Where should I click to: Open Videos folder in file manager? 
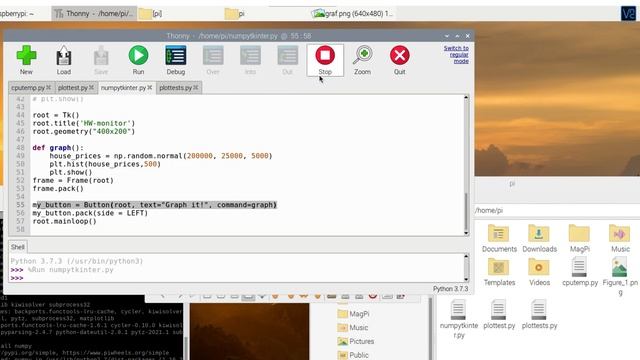coord(540,272)
